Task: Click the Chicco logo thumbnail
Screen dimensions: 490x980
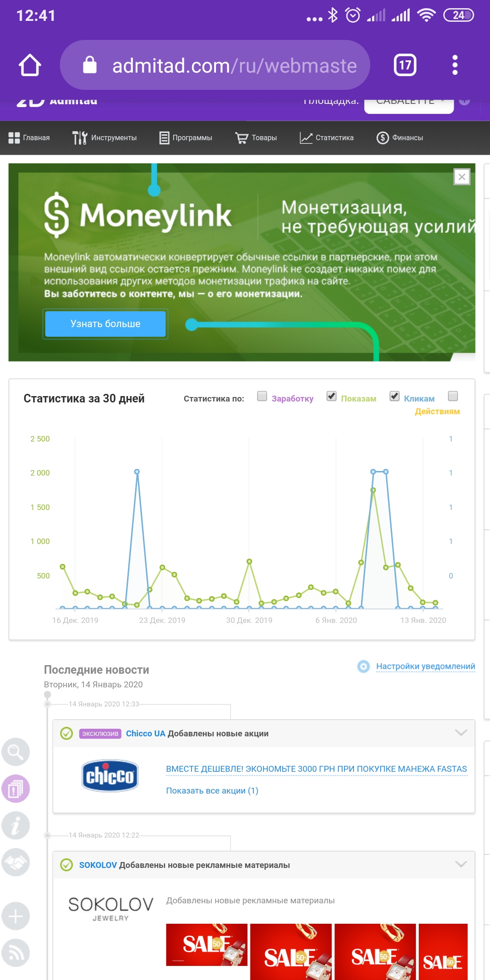Action: point(110,776)
